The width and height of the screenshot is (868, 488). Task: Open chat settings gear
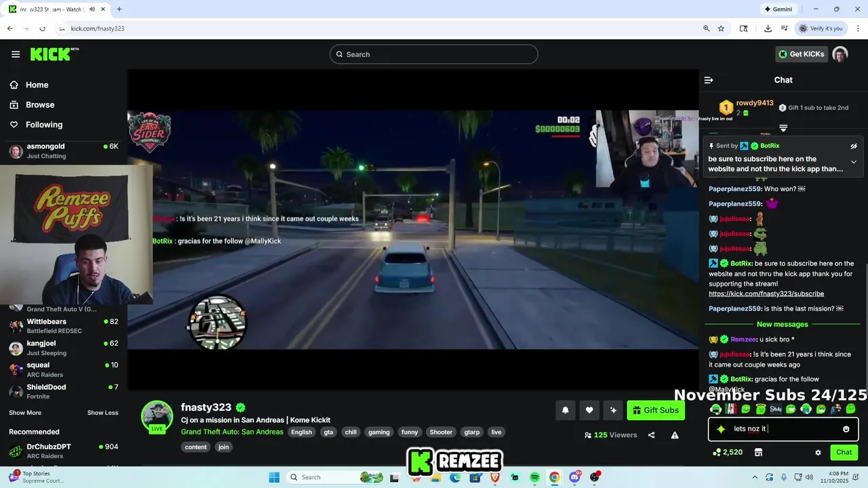point(818,452)
